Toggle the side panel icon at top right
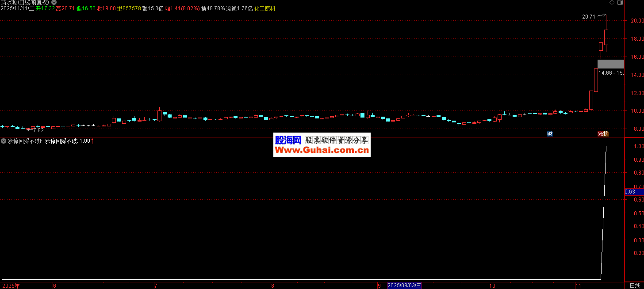Screen dimensions: 644x289 coord(619,3)
